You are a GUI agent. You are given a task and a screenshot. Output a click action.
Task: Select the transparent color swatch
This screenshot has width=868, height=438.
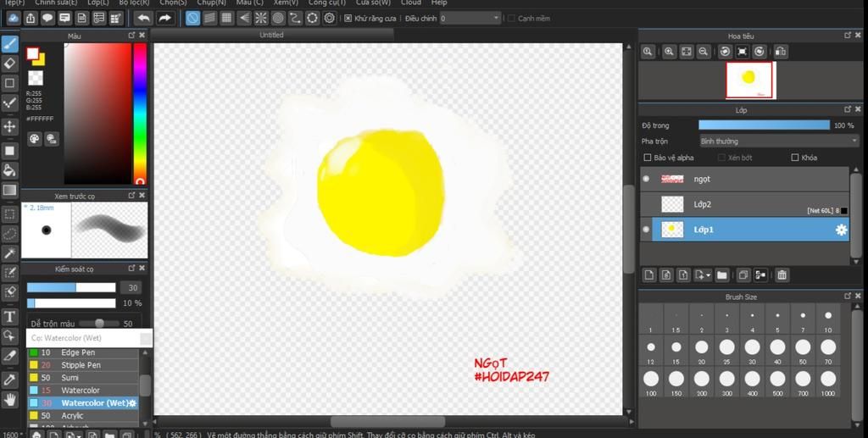pyautogui.click(x=36, y=77)
